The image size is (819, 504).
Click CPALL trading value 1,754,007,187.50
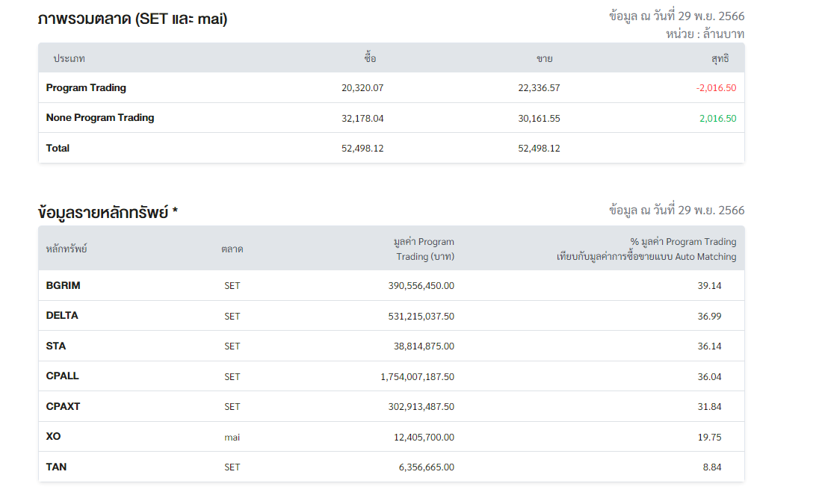point(417,377)
